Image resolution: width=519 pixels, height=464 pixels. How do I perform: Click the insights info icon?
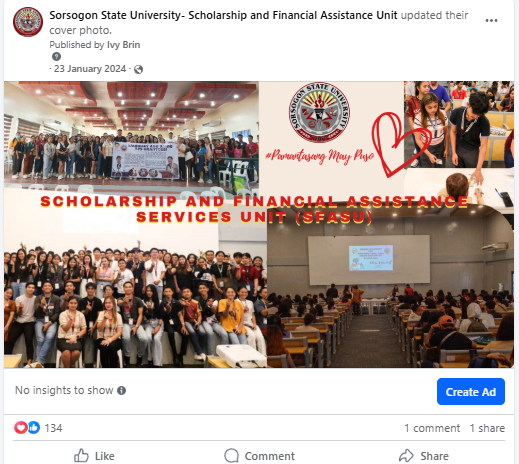coord(122,390)
